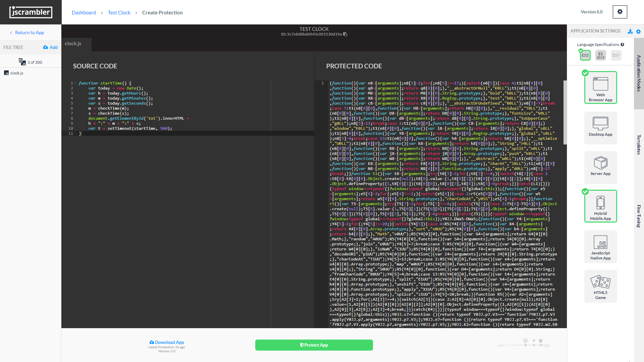Viewport: 644px width, 362px height.
Task: Enable the ES 2015 language specification
Action: [x=600, y=55]
